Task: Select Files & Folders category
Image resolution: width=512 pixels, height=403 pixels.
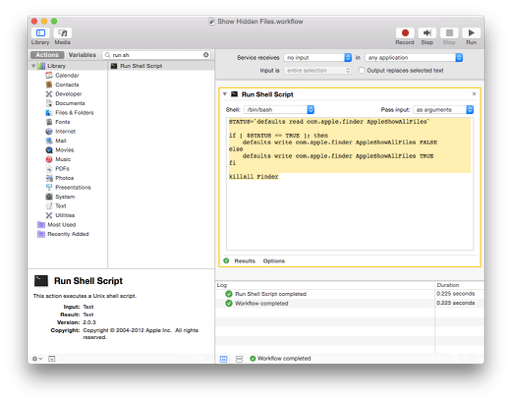Action: point(74,113)
